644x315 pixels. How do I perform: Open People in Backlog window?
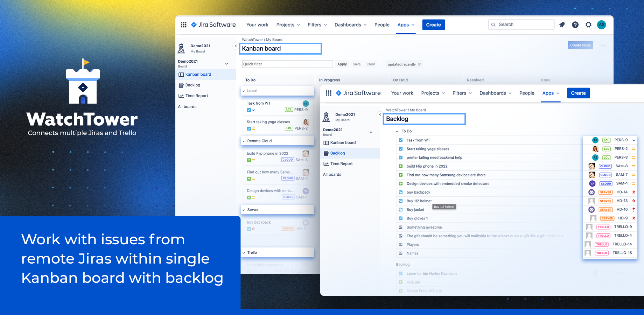tap(527, 93)
